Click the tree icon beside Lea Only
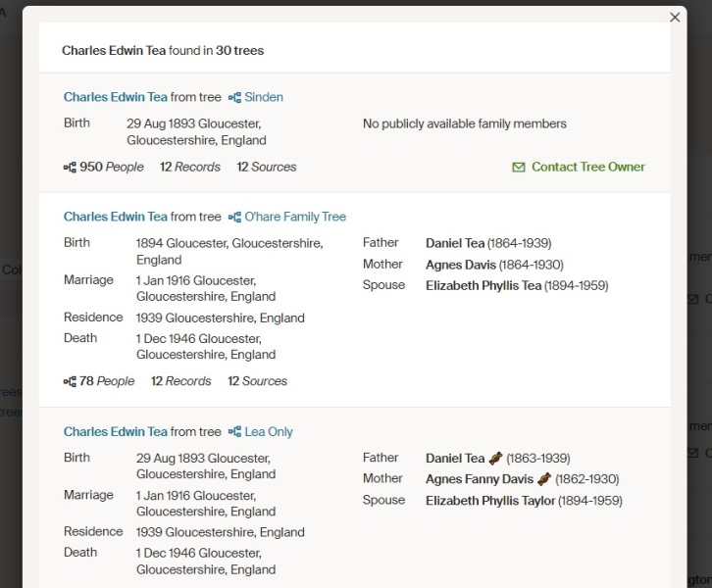The width and height of the screenshot is (712, 588). tap(234, 431)
